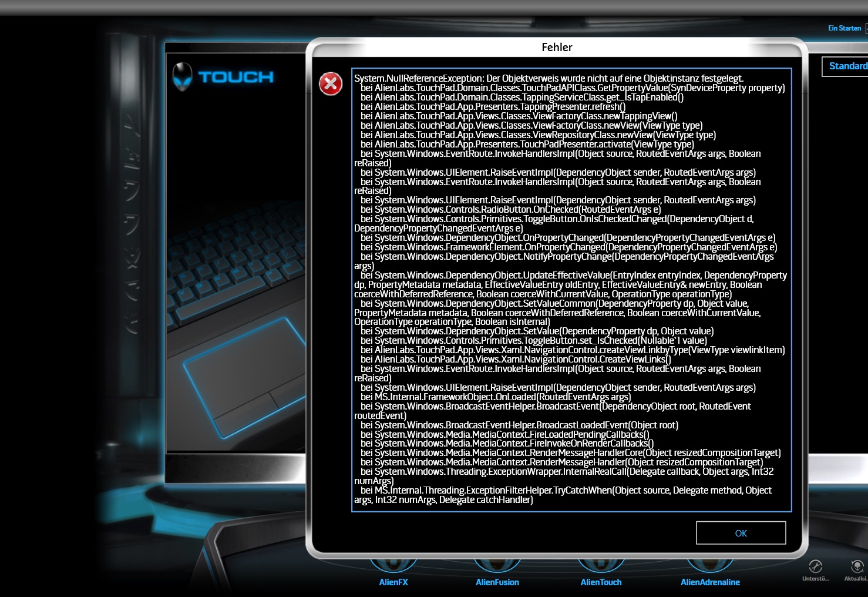The height and width of the screenshot is (597, 868).
Task: Open AlienAdrenaline from the bottom bar
Action: (709, 582)
